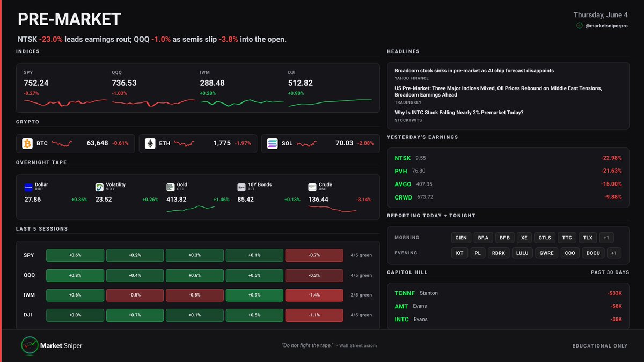Open the Broadcom stock sinks headline

point(474,71)
